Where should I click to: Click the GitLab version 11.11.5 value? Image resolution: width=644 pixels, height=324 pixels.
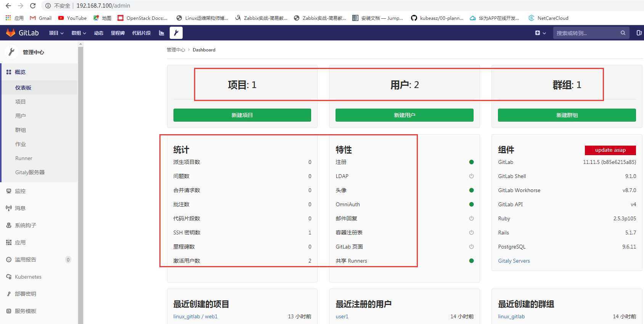tap(609, 162)
